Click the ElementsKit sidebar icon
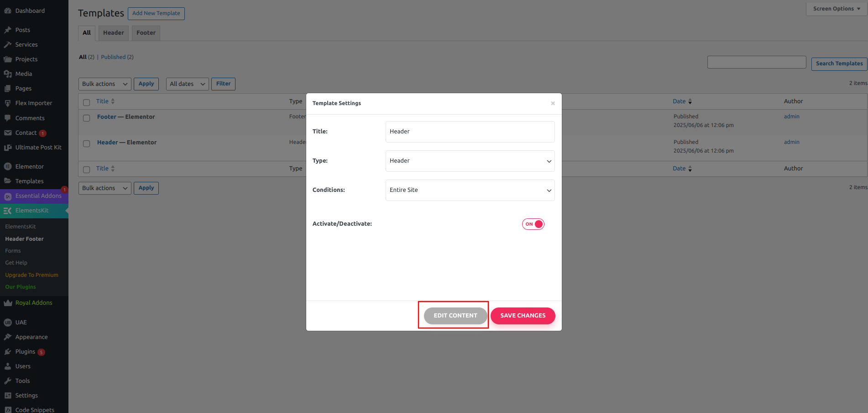The height and width of the screenshot is (413, 868). [8, 211]
